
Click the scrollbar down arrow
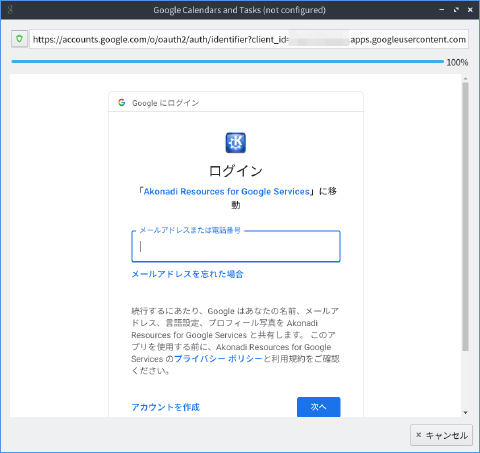click(x=465, y=413)
